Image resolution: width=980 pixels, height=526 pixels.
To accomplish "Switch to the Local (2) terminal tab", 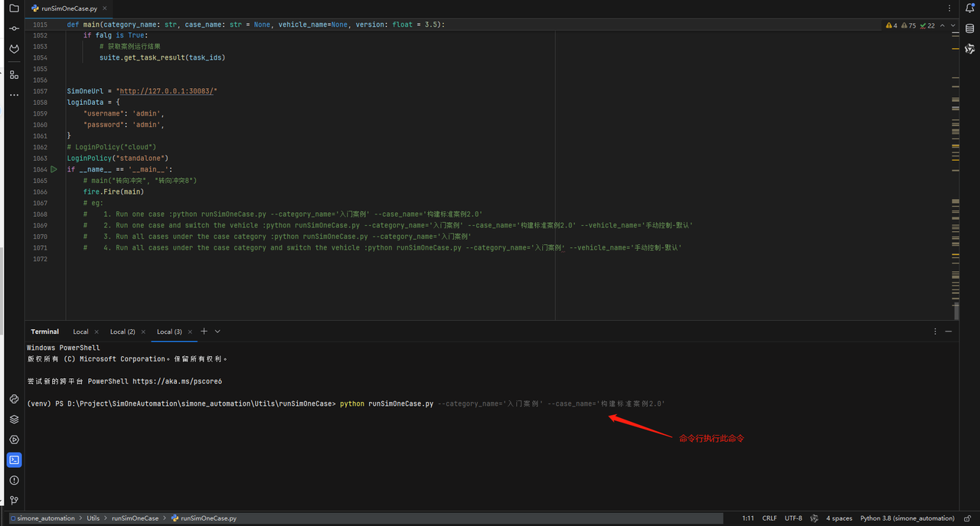I will tap(122, 332).
